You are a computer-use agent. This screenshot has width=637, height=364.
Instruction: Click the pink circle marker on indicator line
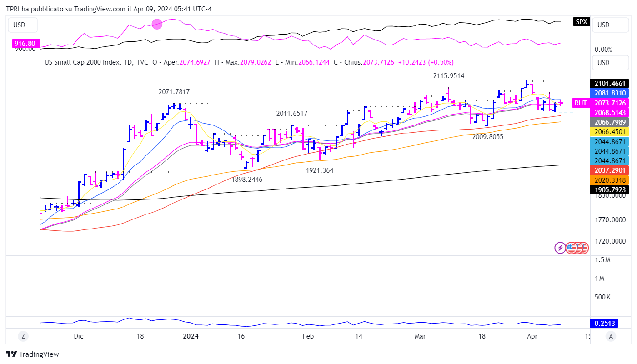157,24
